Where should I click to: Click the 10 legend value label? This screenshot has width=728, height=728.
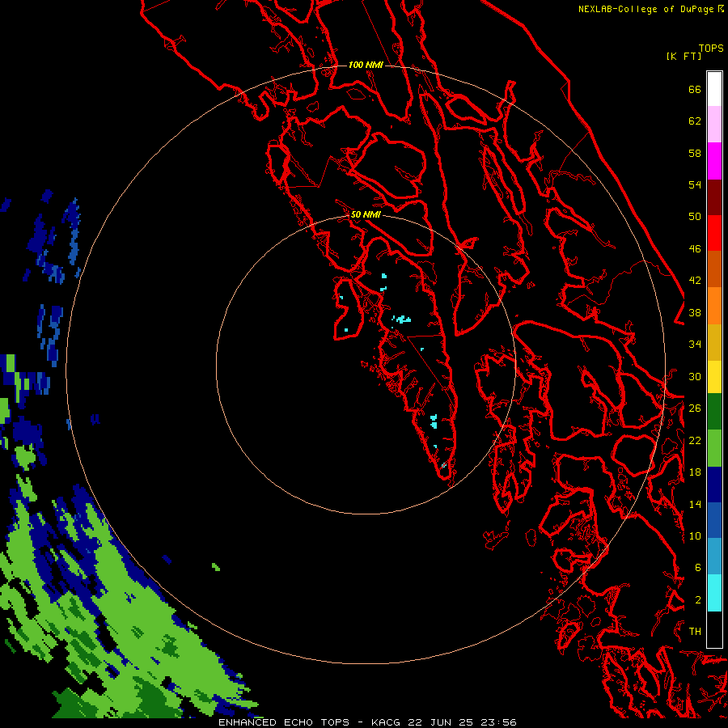[x=695, y=536]
